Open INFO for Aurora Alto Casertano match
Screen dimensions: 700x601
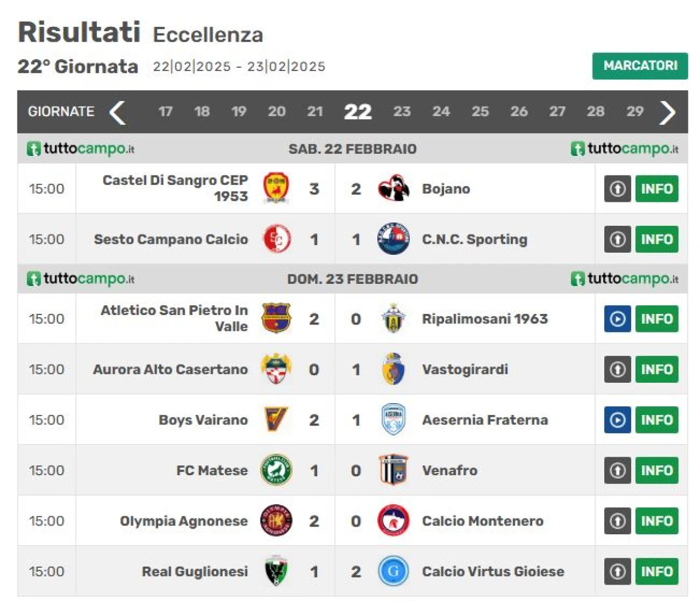(657, 370)
